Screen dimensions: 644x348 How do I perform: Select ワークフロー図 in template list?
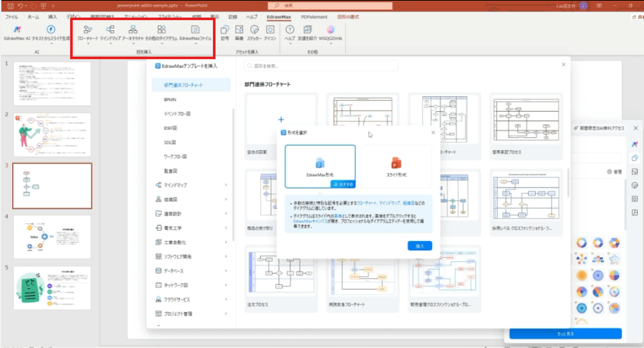pos(175,156)
